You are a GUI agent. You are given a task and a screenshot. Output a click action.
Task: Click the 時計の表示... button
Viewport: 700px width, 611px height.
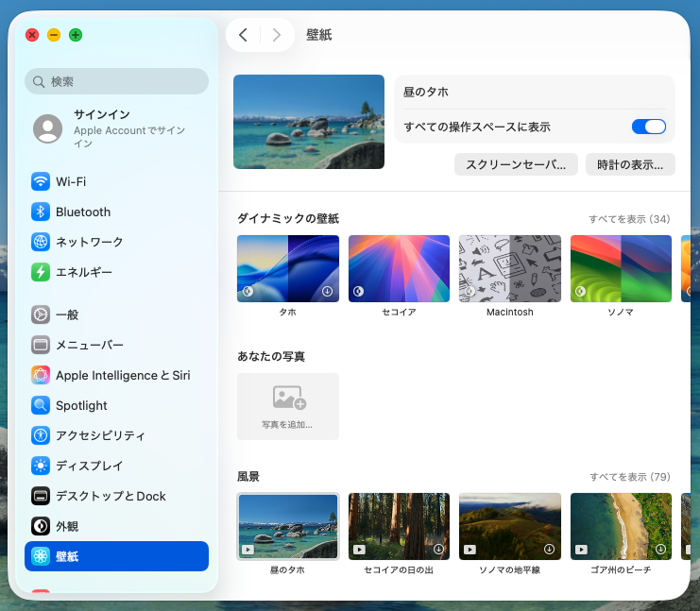pos(630,164)
